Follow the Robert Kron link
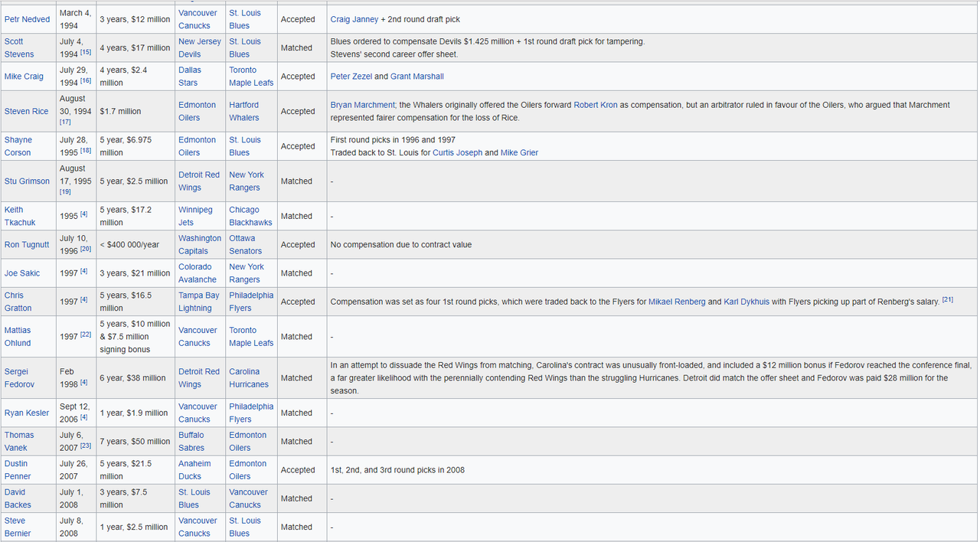The height and width of the screenshot is (542, 980). click(596, 105)
